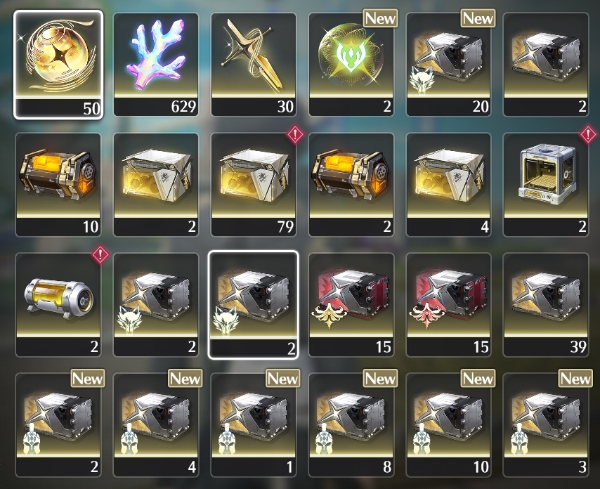
Task: Select the yellow cylinder canister item
Action: tap(58, 305)
